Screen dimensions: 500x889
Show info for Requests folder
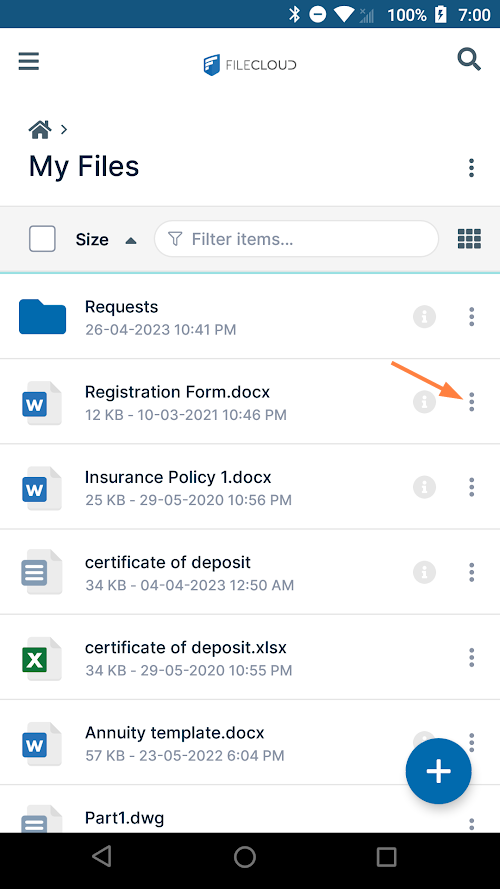tap(424, 316)
